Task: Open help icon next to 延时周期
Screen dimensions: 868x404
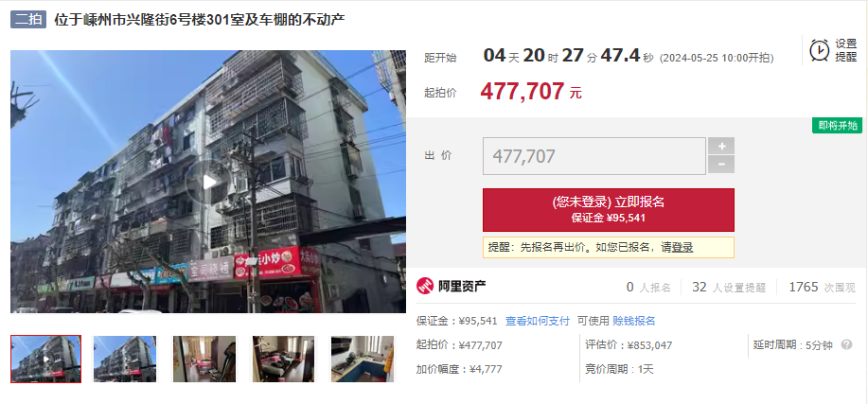Action: (x=846, y=344)
